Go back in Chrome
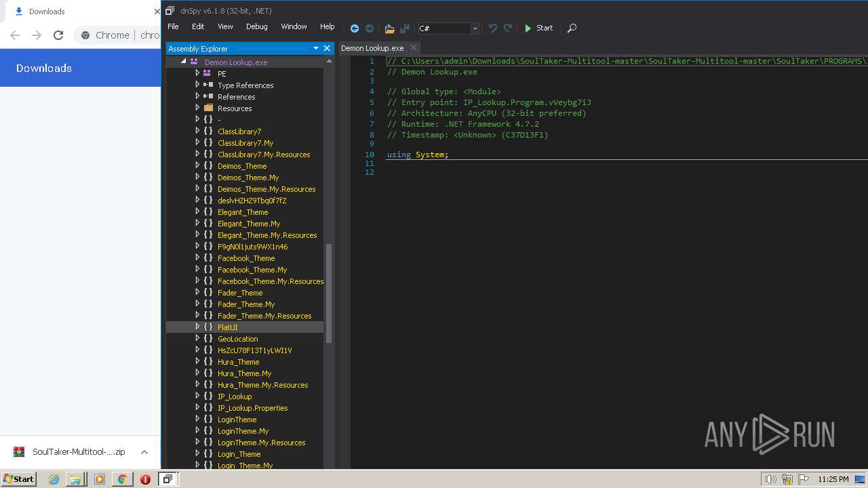868x488 pixels. coord(15,35)
